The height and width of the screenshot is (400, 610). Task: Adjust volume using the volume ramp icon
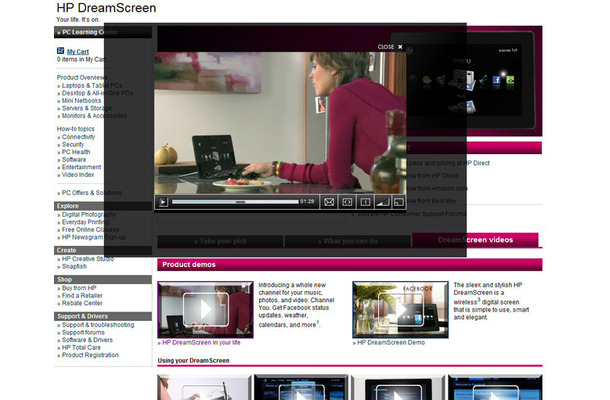[x=382, y=202]
